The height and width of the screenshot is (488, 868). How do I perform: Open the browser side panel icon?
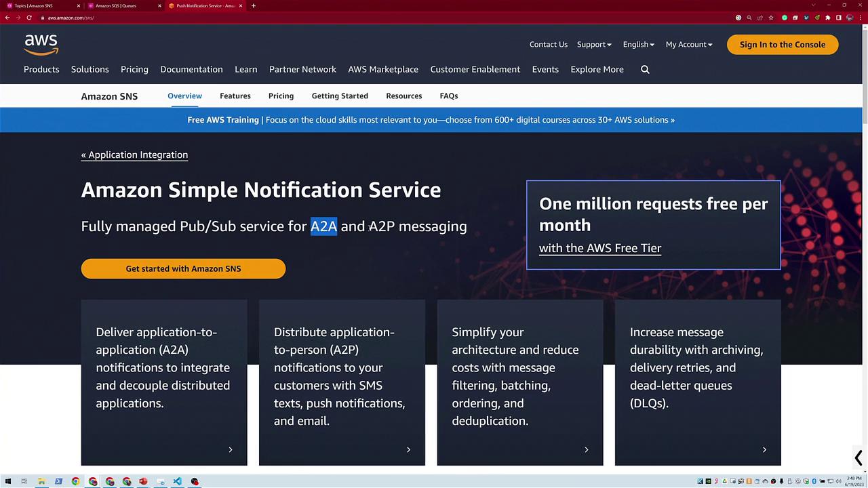[839, 18]
